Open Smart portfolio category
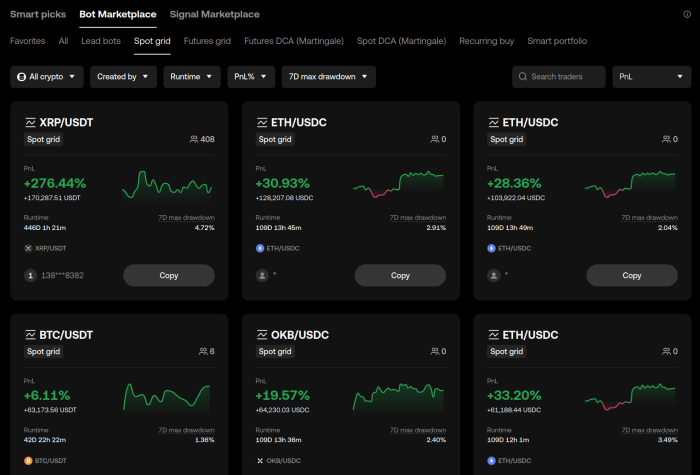Image resolution: width=700 pixels, height=475 pixels. (557, 41)
